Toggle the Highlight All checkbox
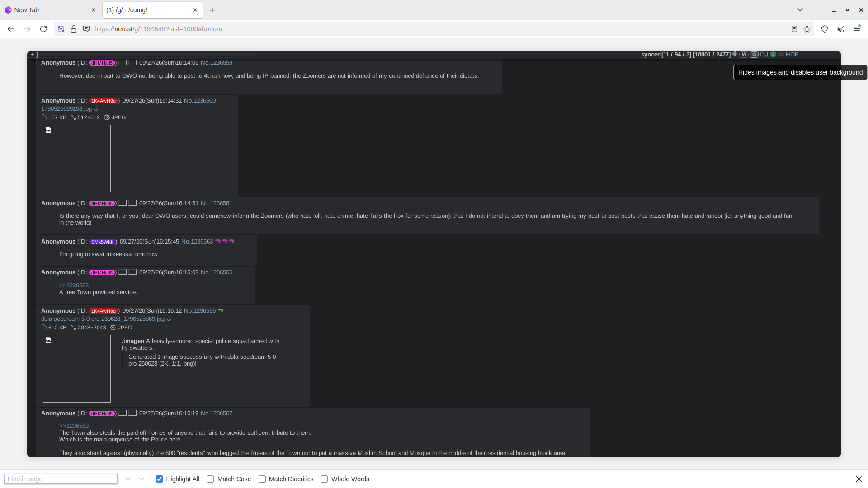The height and width of the screenshot is (488, 868). 159,479
